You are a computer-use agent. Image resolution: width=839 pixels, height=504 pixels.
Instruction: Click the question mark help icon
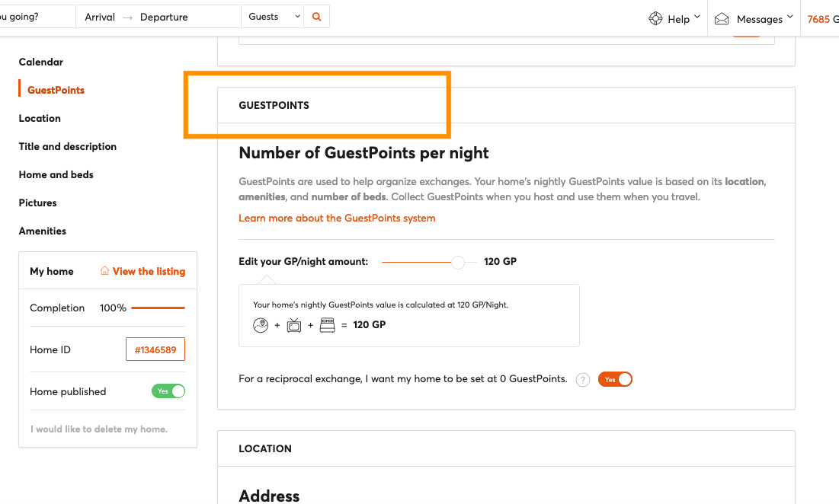point(583,379)
